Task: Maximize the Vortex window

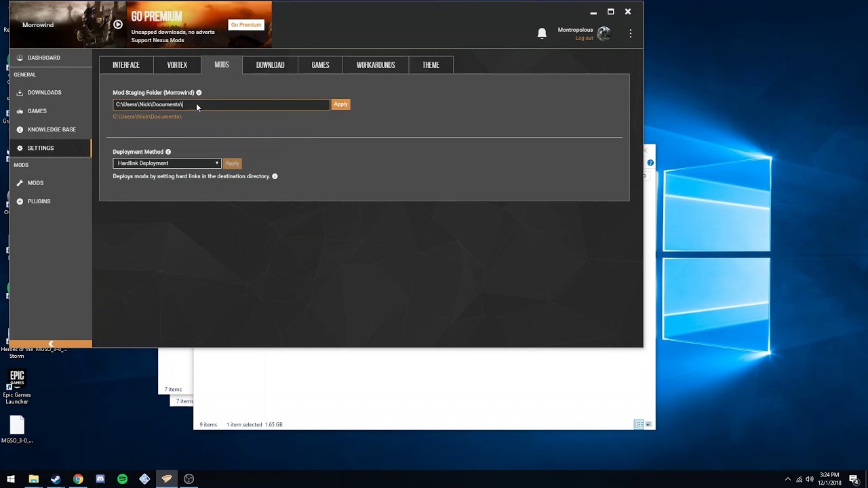Action: coord(610,12)
